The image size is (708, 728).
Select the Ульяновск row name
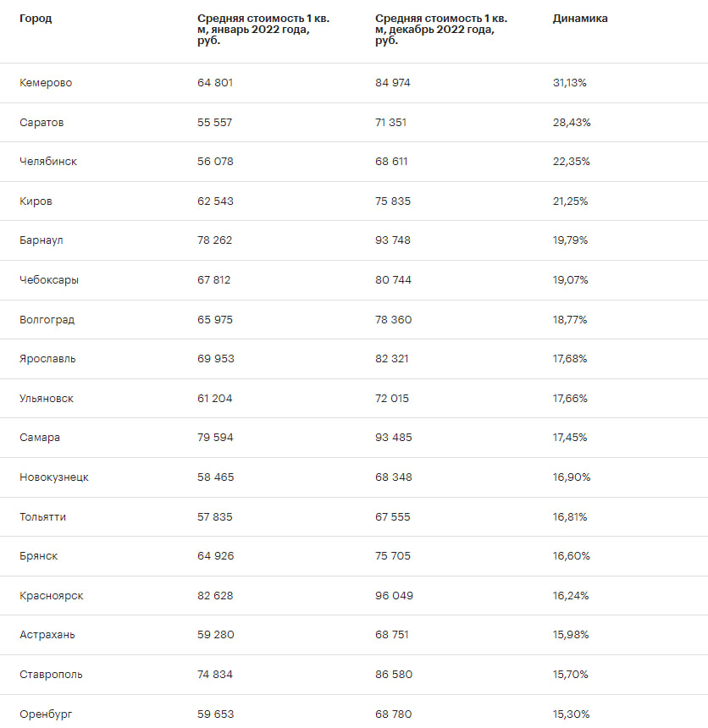click(x=47, y=399)
